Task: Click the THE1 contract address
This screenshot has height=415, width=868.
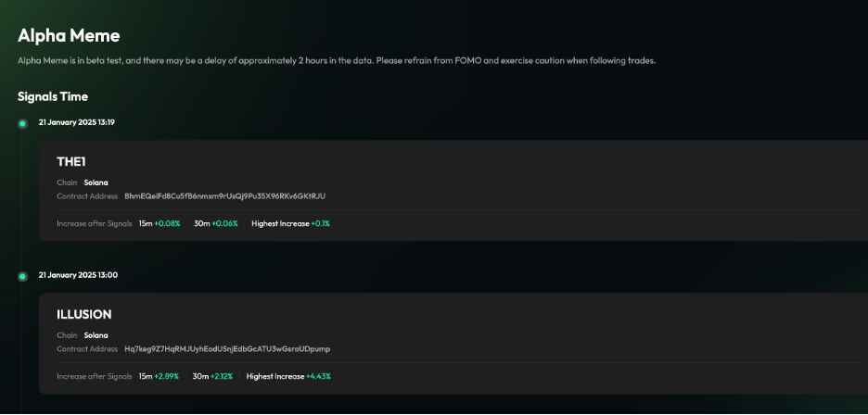Action: point(224,195)
